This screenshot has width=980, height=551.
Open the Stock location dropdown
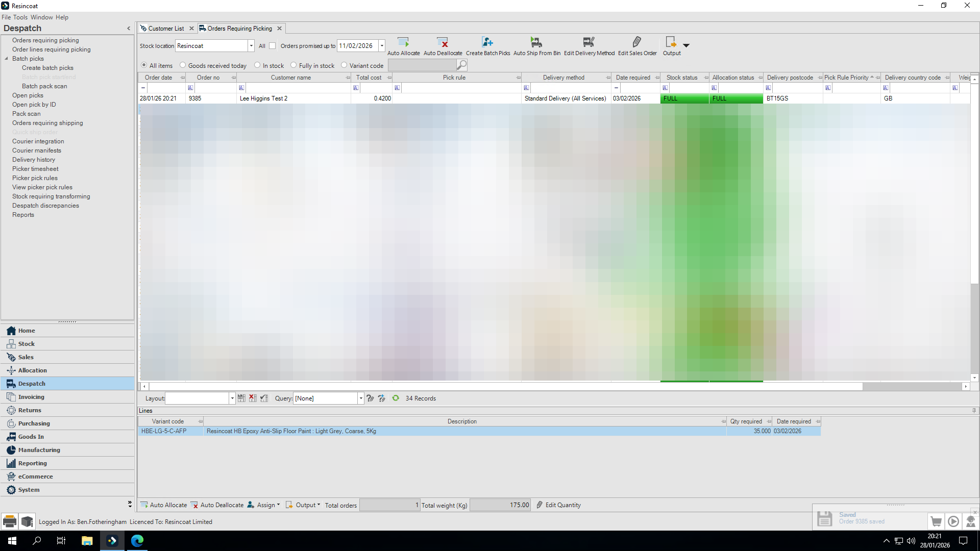pyautogui.click(x=251, y=46)
